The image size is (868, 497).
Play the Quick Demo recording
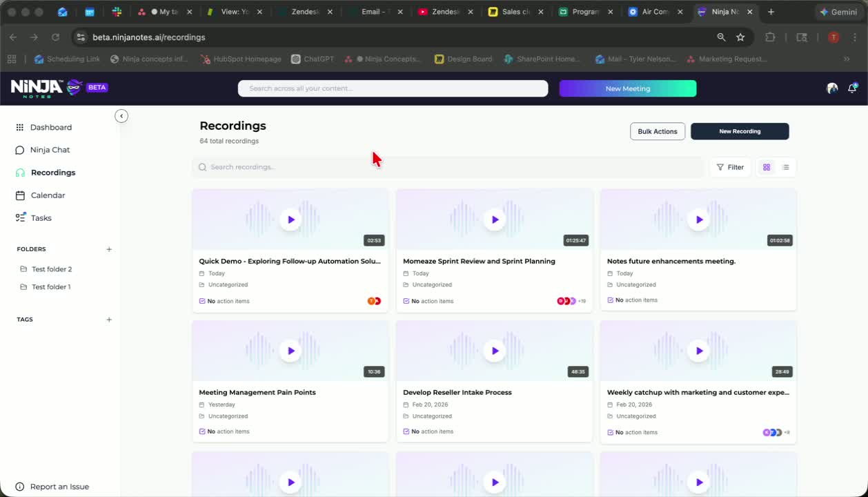290,220
